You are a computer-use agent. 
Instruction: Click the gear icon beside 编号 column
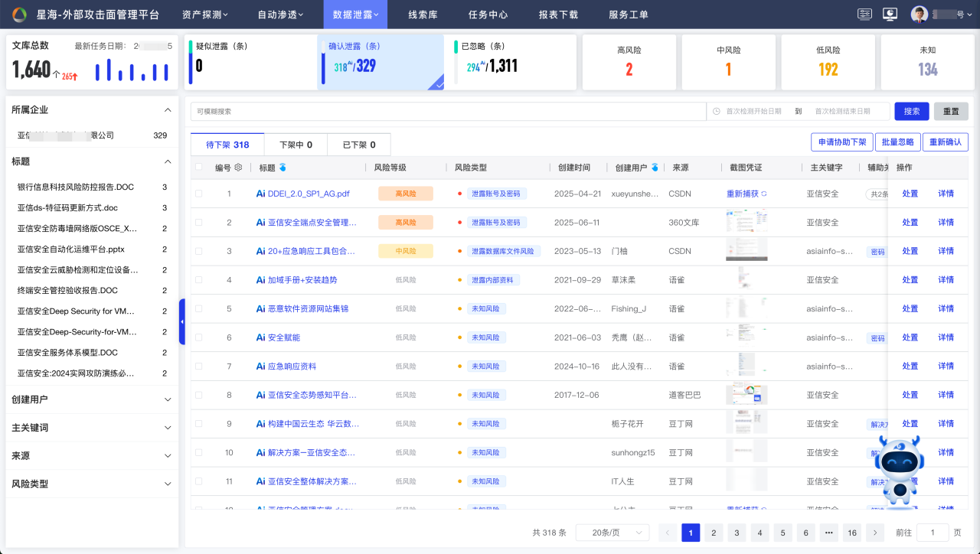tap(238, 168)
